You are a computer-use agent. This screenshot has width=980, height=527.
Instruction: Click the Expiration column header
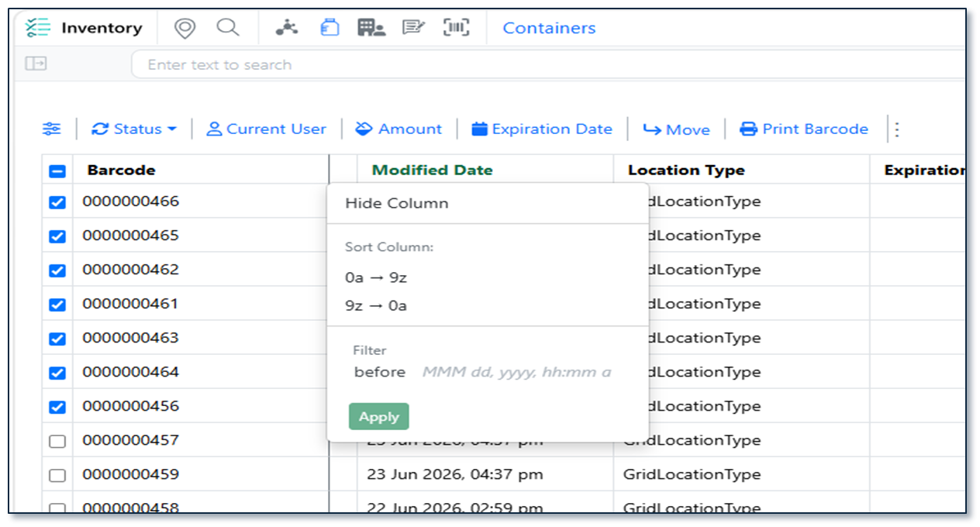[x=924, y=170]
